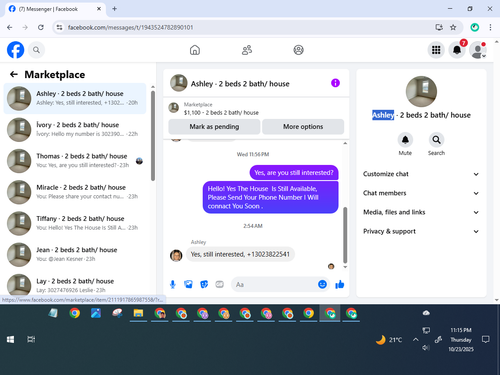Go back in browser history
Screen dimensions: 500x375
point(10,27)
